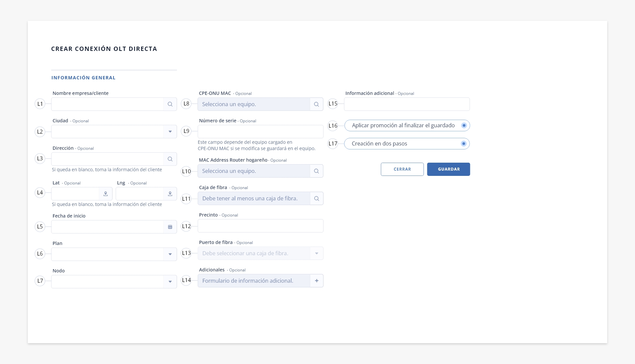This screenshot has height=364, width=635.
Task: Click map pin icon in Lat field
Action: [106, 194]
